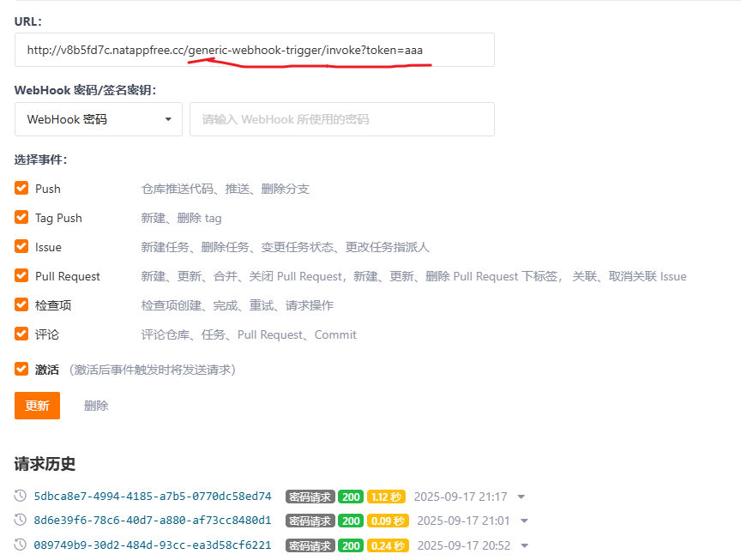Screen dimensions: 741x560
Task: Disable the Issue event checkbox
Action: [21, 247]
